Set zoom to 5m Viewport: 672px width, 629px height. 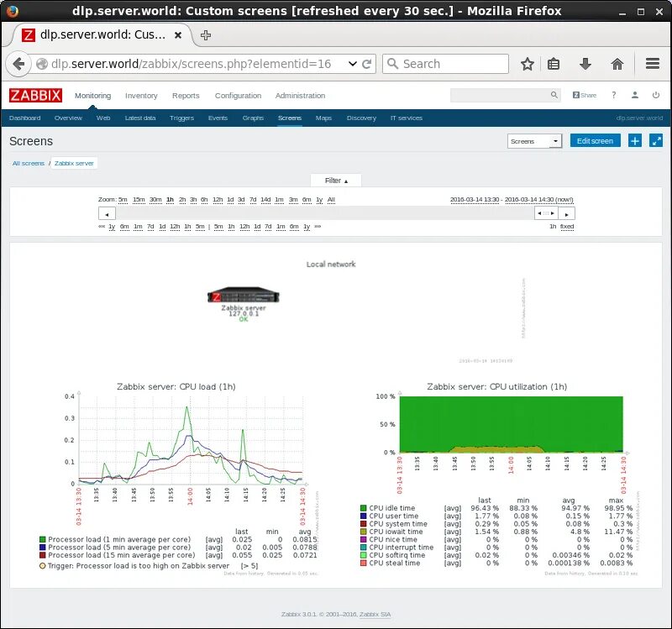(123, 200)
